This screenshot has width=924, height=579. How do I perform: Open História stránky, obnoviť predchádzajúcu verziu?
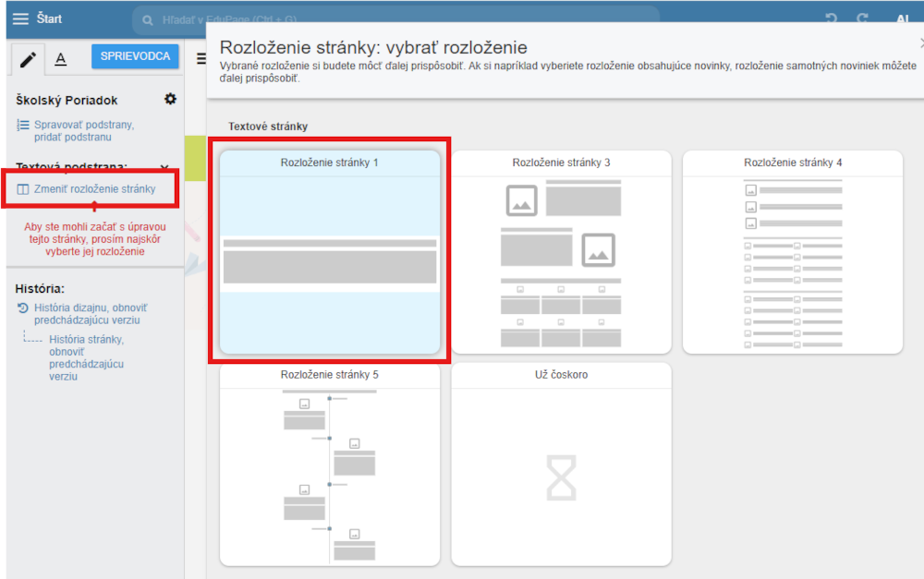[87, 357]
